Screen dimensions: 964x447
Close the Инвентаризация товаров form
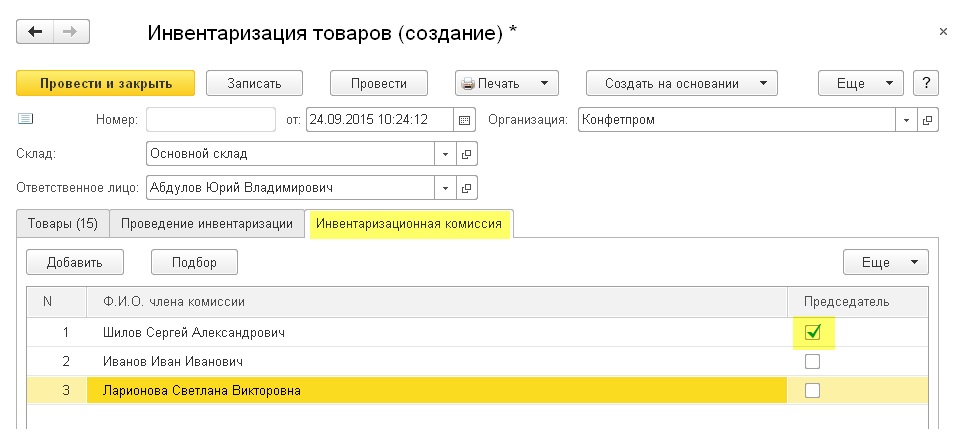pyautogui.click(x=944, y=32)
